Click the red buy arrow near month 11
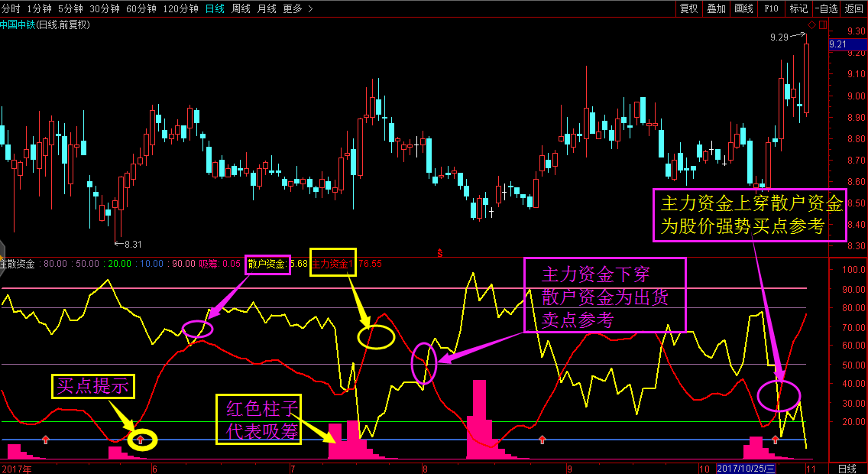 coord(775,440)
